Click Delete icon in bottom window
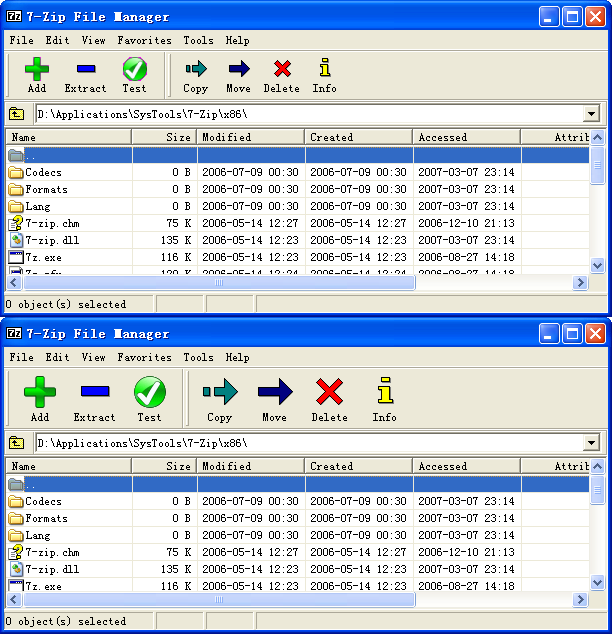 click(329, 391)
